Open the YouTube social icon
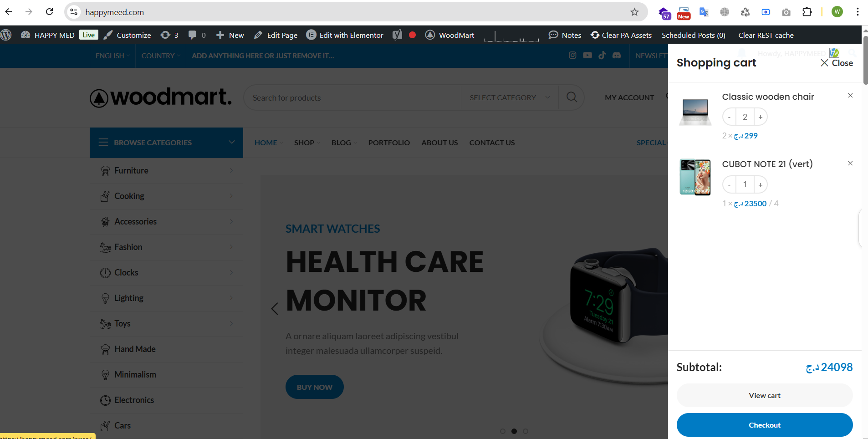The height and width of the screenshot is (439, 868). coord(587,55)
